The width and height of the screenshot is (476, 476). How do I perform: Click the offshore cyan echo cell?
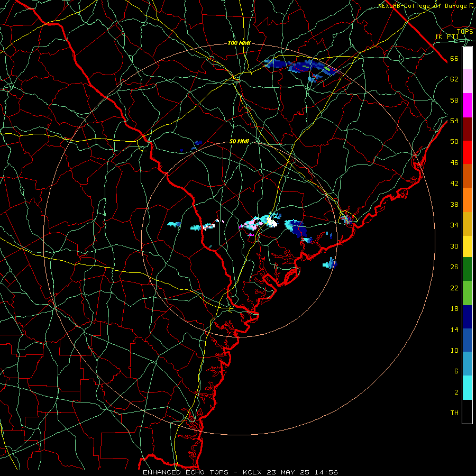pyautogui.click(x=329, y=263)
